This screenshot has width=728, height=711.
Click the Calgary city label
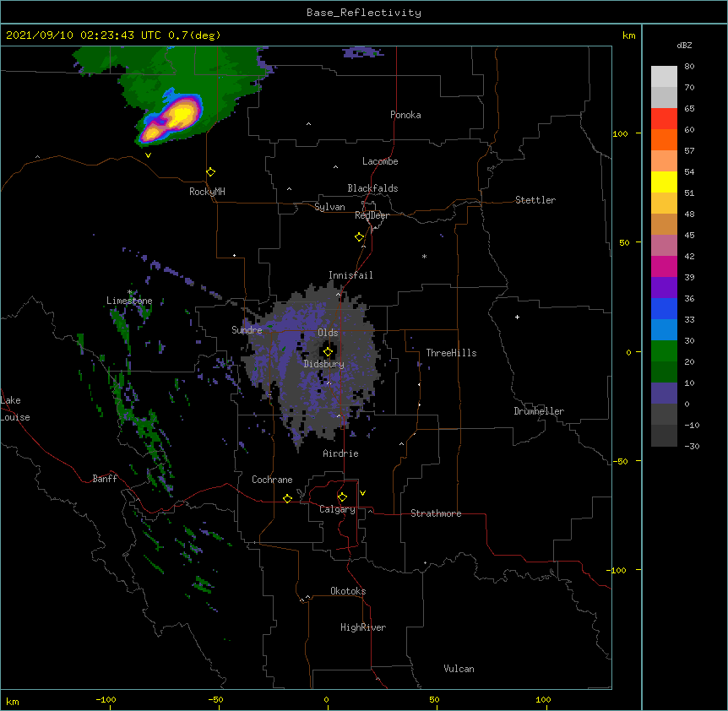[337, 509]
